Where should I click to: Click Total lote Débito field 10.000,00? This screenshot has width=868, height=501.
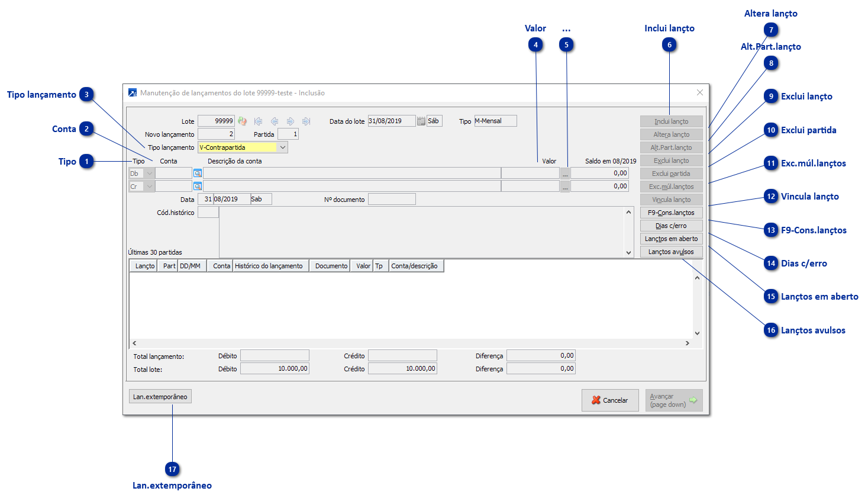tap(275, 368)
